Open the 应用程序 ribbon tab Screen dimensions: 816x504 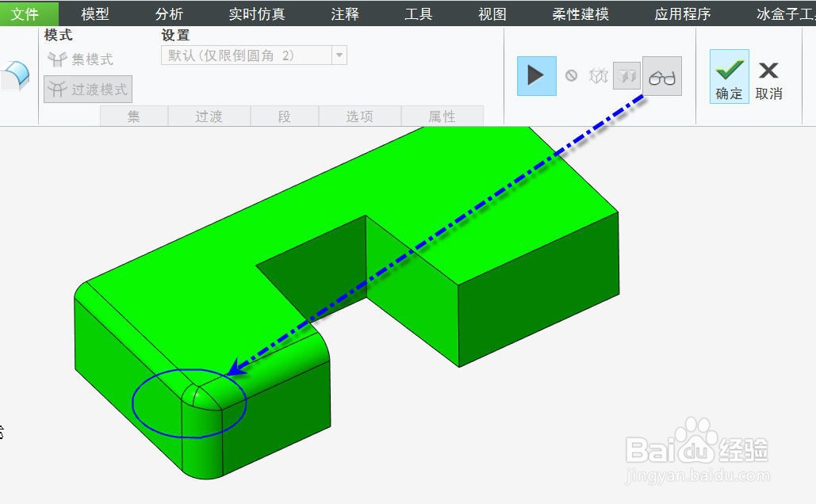pyautogui.click(x=682, y=14)
